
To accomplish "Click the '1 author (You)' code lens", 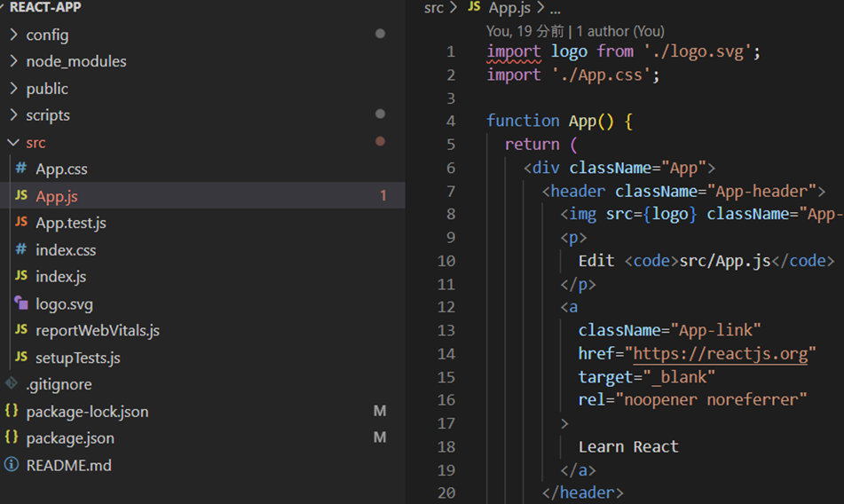I will [x=620, y=31].
